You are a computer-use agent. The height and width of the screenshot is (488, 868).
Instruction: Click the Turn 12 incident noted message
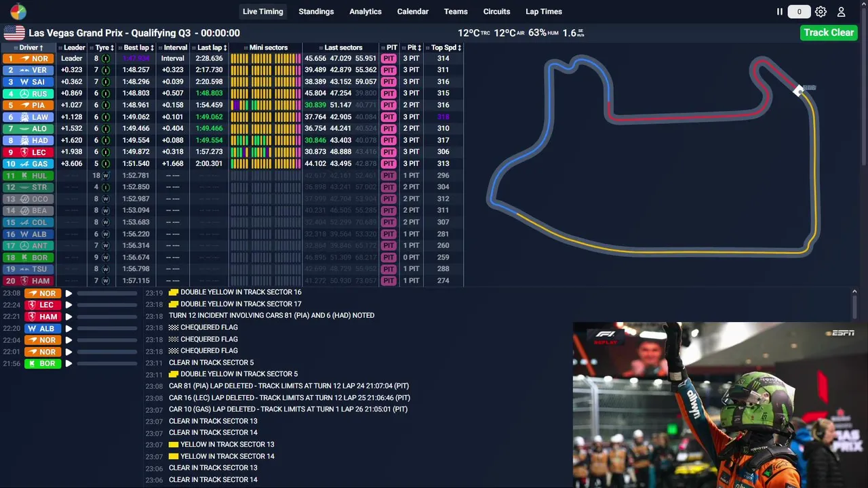point(271,315)
